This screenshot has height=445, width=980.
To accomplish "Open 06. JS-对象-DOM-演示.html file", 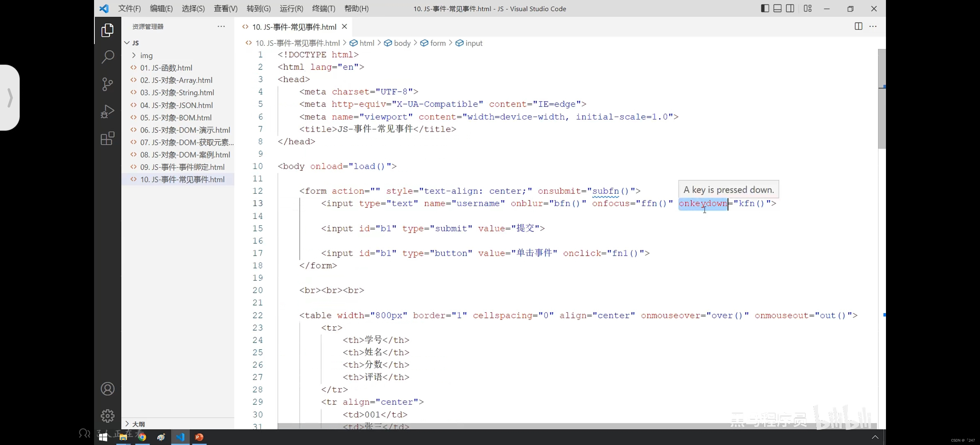I will click(178, 130).
